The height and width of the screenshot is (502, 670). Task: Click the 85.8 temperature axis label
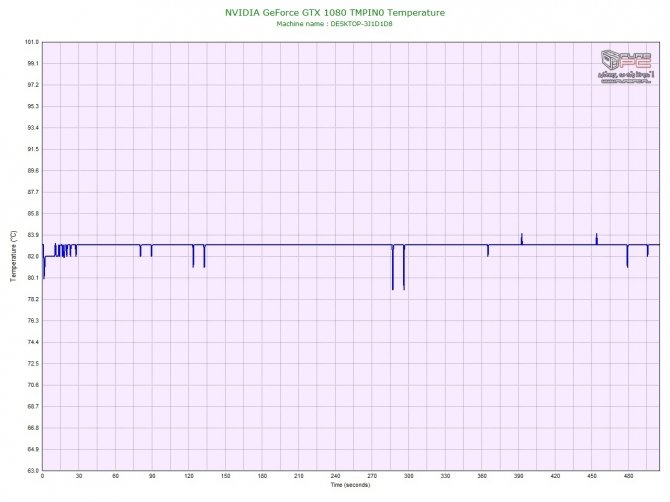(x=32, y=213)
